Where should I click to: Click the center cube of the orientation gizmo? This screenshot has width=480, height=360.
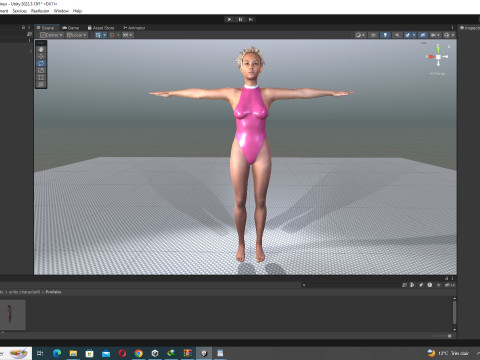click(x=439, y=57)
